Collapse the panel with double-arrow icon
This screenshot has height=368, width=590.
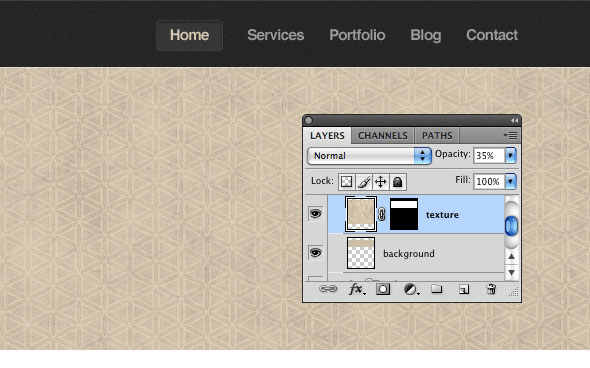(514, 120)
